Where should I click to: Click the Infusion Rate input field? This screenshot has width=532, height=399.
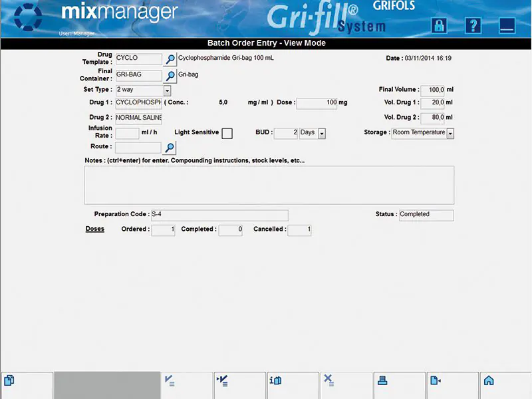point(127,133)
